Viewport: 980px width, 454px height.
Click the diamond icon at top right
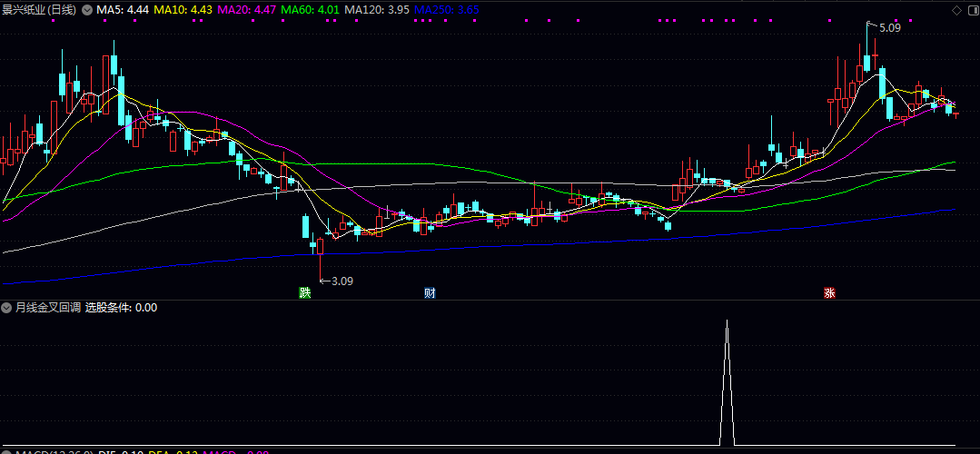click(x=955, y=9)
